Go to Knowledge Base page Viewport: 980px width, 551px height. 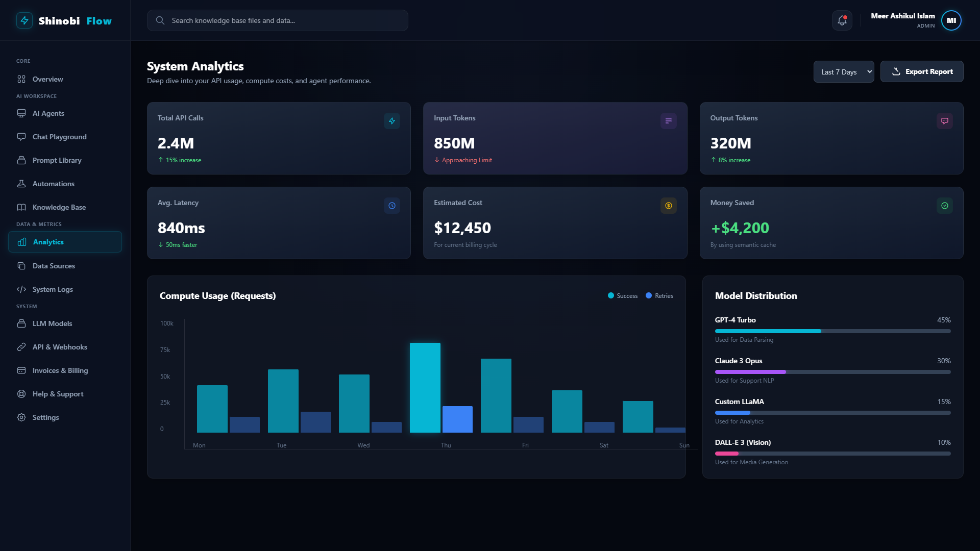click(x=65, y=207)
